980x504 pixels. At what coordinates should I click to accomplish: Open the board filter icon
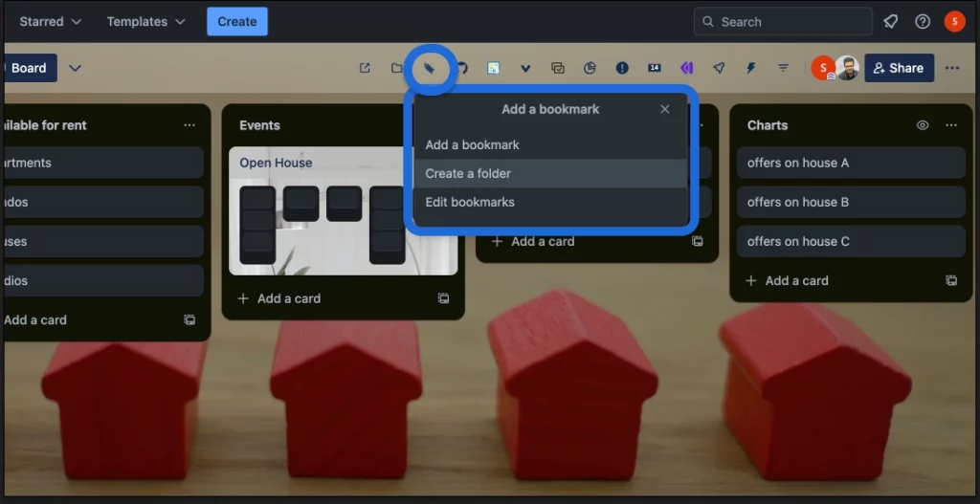pos(783,68)
